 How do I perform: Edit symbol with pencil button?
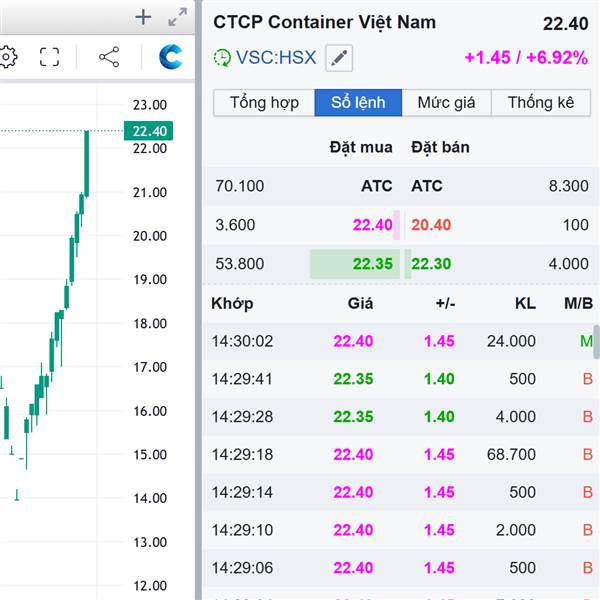pyautogui.click(x=339, y=58)
